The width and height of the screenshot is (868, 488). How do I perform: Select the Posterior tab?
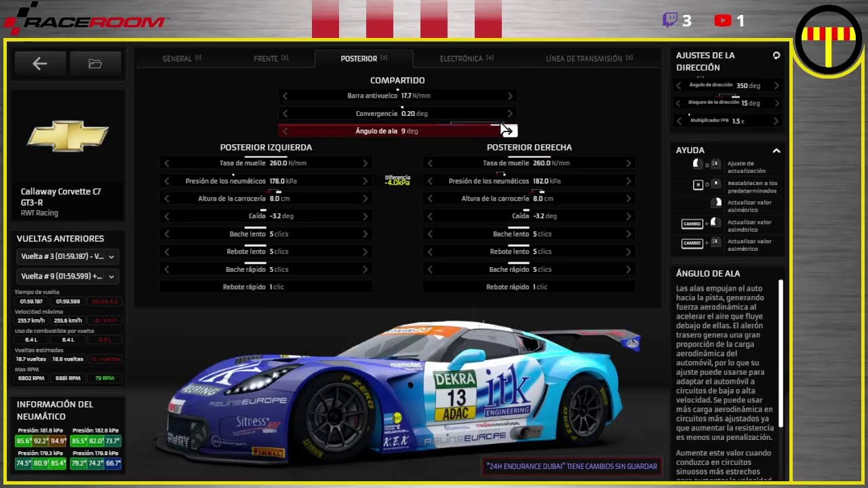pyautogui.click(x=363, y=59)
